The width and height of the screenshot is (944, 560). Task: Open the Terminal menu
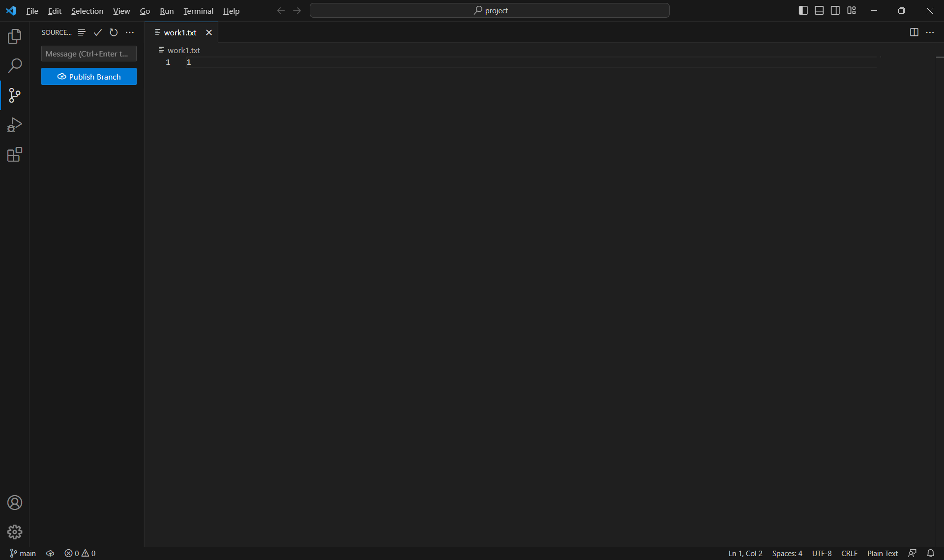pyautogui.click(x=198, y=11)
